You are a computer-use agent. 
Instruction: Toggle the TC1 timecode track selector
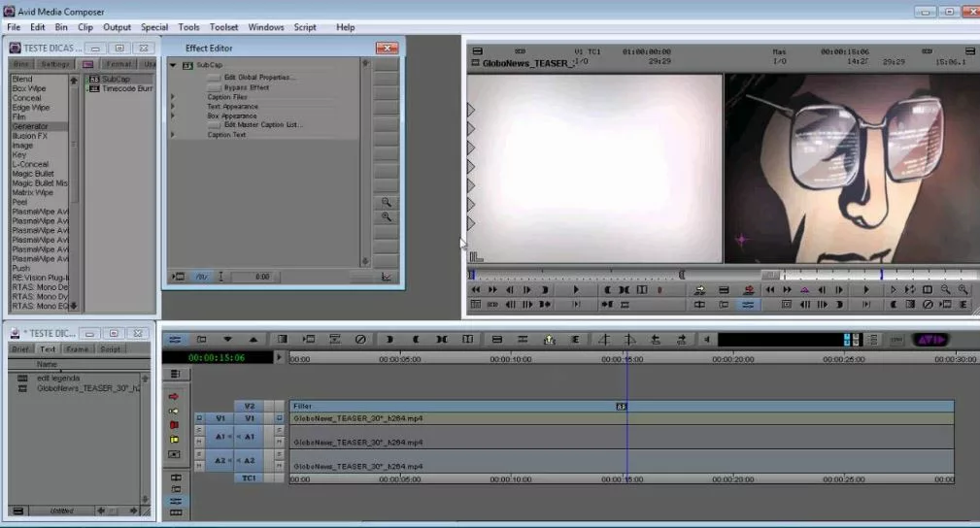[x=250, y=478]
